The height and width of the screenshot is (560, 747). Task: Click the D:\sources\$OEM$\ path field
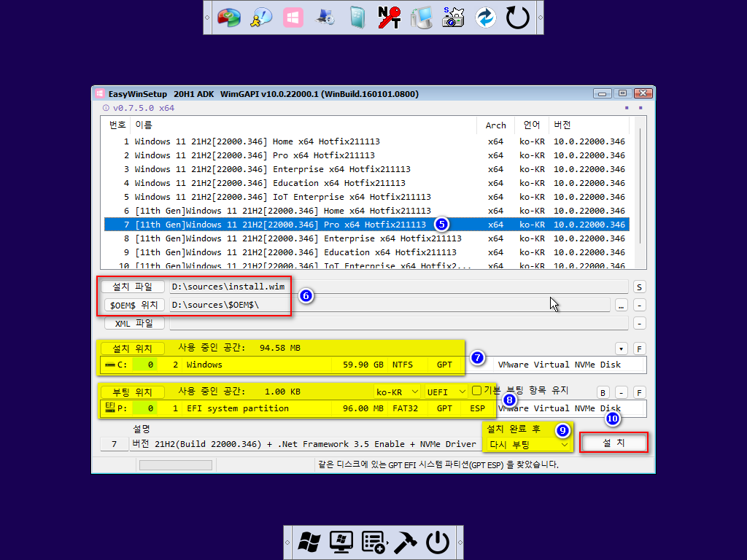[390, 305]
